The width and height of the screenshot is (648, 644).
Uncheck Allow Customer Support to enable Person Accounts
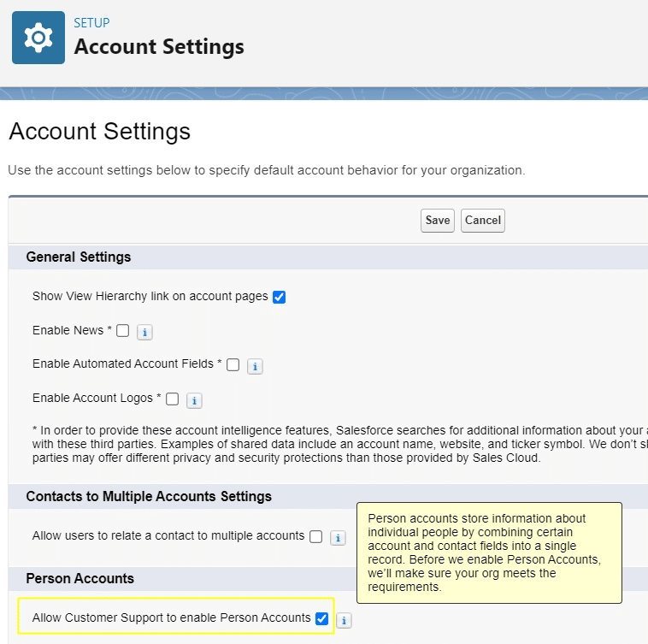(322, 618)
